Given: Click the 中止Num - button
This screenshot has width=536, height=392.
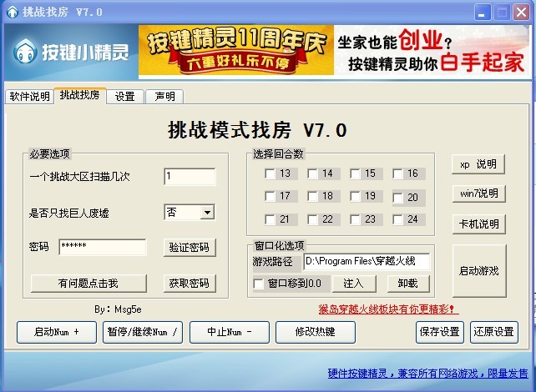Looking at the screenshot, I should click(x=230, y=332).
